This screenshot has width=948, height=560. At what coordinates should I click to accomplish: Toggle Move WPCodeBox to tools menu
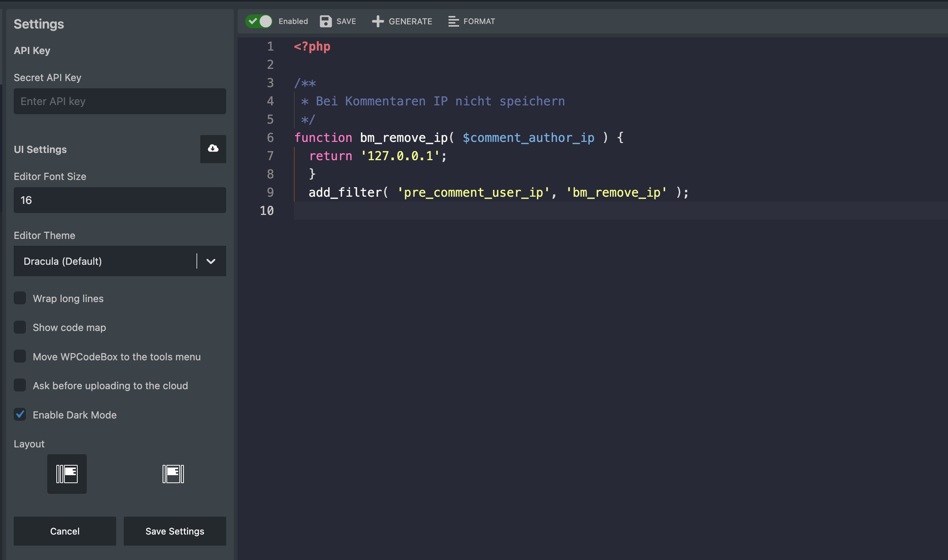tap(19, 356)
